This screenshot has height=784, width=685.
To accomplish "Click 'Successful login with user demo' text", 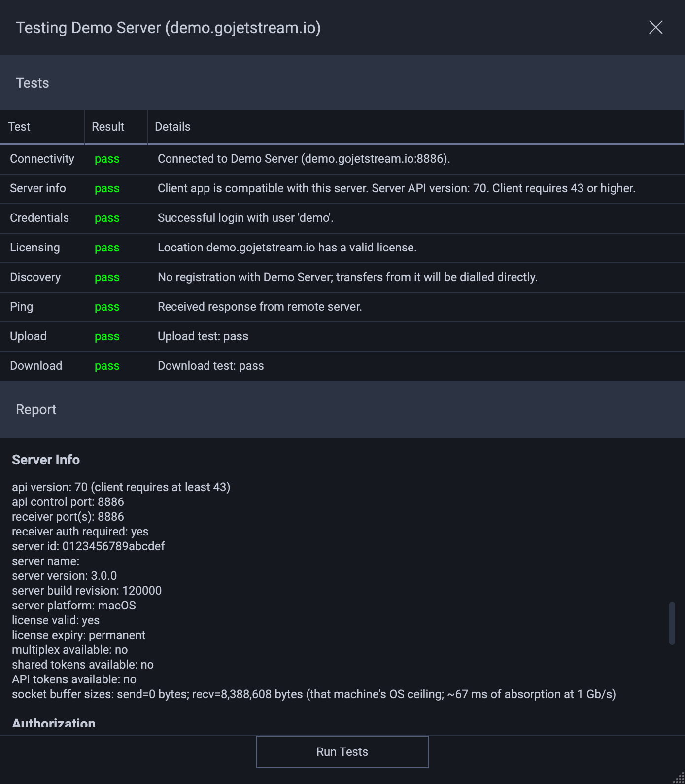I will 245,218.
